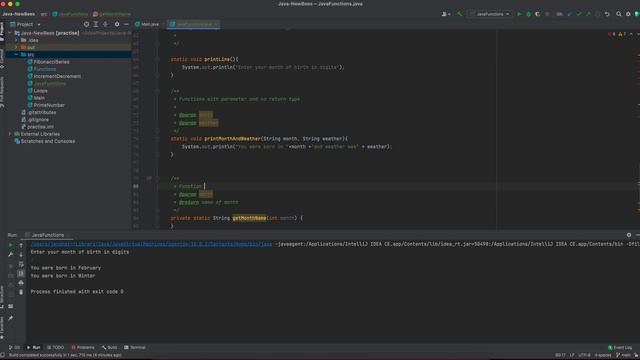This screenshot has width=640, height=360.
Task: Open the Terminal tool window tab
Action: 135,348
